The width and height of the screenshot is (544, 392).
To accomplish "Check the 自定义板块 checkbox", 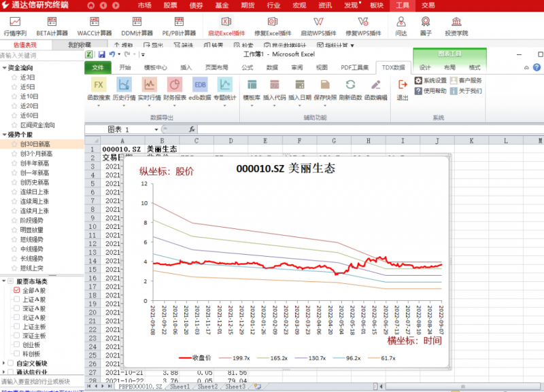I will [x=10, y=363].
